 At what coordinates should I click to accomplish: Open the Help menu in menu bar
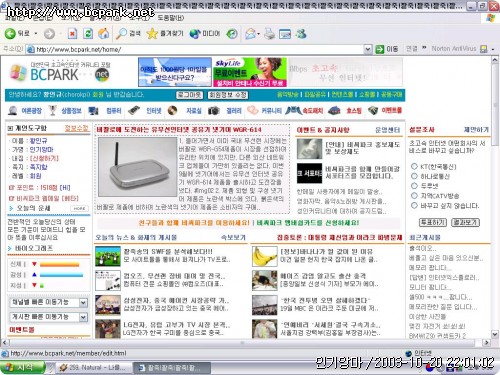click(170, 18)
